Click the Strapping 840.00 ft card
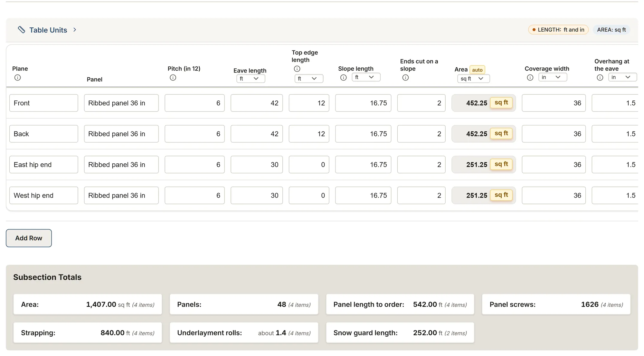Image resolution: width=644 pixels, height=356 pixels. [88, 333]
